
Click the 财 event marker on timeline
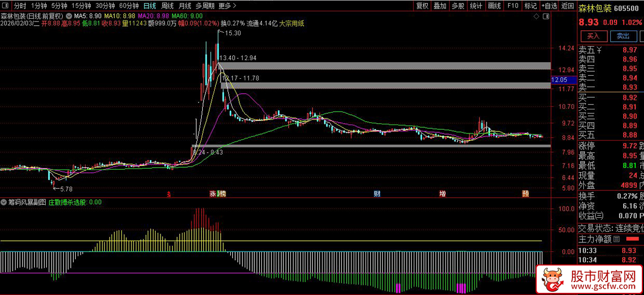pyautogui.click(x=377, y=194)
